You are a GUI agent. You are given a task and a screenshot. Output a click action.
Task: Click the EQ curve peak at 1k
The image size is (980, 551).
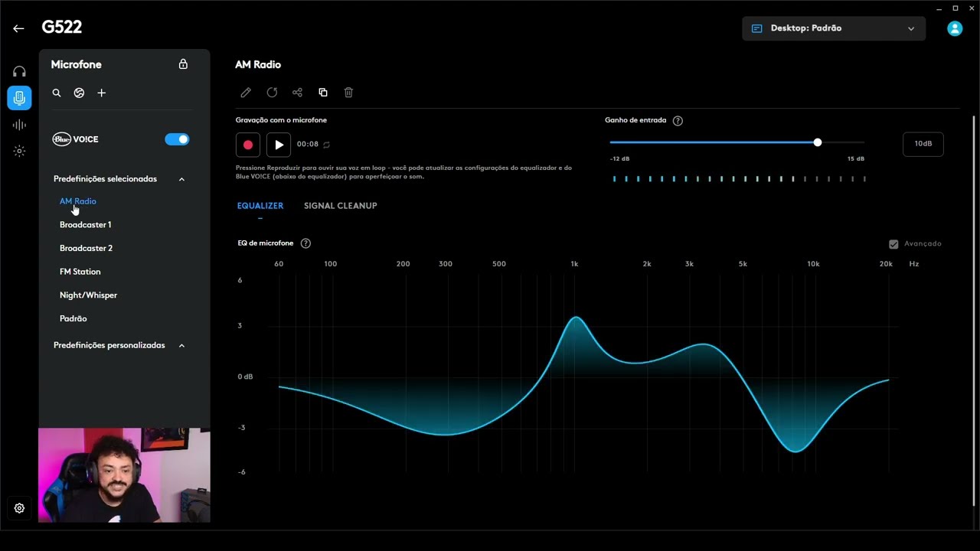[x=576, y=317]
